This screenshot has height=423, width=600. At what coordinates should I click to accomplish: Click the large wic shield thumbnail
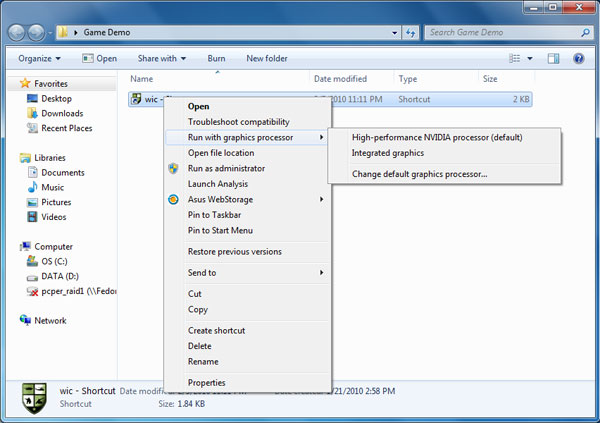pyautogui.click(x=34, y=399)
